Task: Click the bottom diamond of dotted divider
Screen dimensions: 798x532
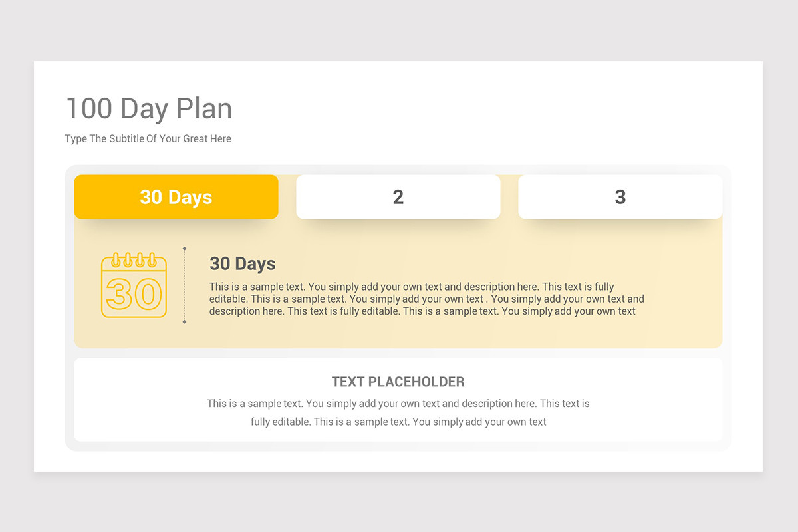Action: [x=184, y=322]
